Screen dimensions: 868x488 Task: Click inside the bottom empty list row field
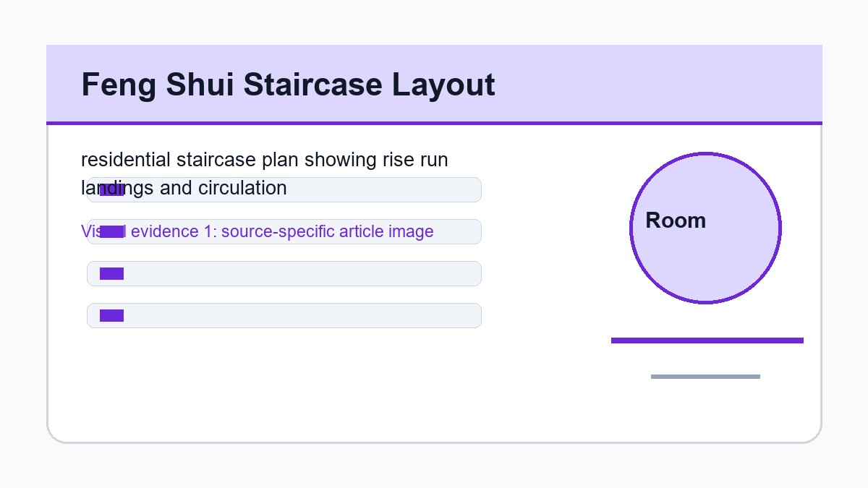click(284, 315)
